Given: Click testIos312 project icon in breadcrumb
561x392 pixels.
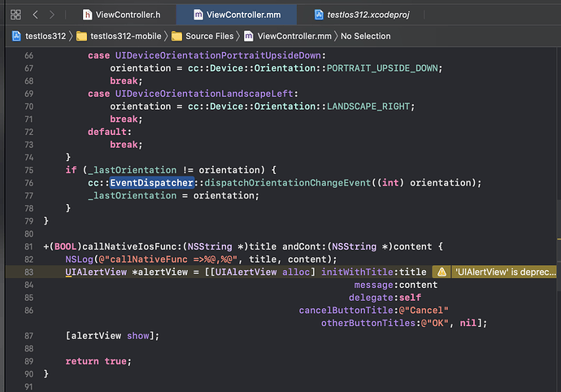Looking at the screenshot, I should [16, 36].
